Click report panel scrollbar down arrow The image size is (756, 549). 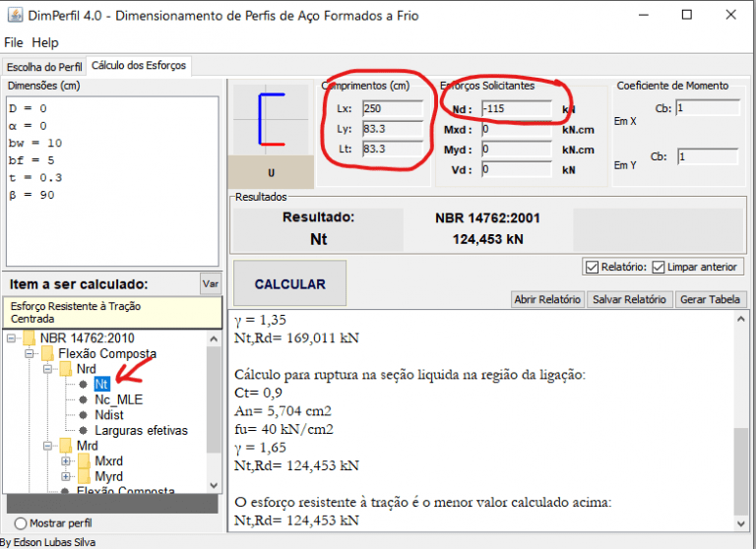740,523
